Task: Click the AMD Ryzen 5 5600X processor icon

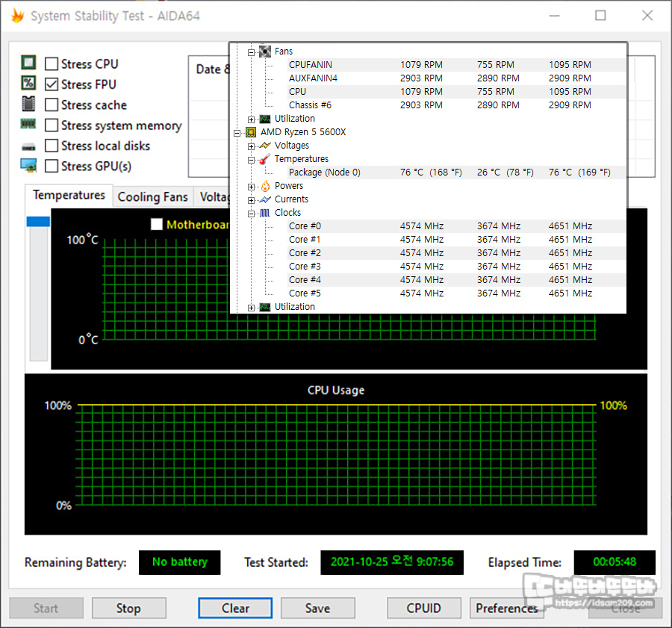Action: click(x=251, y=132)
